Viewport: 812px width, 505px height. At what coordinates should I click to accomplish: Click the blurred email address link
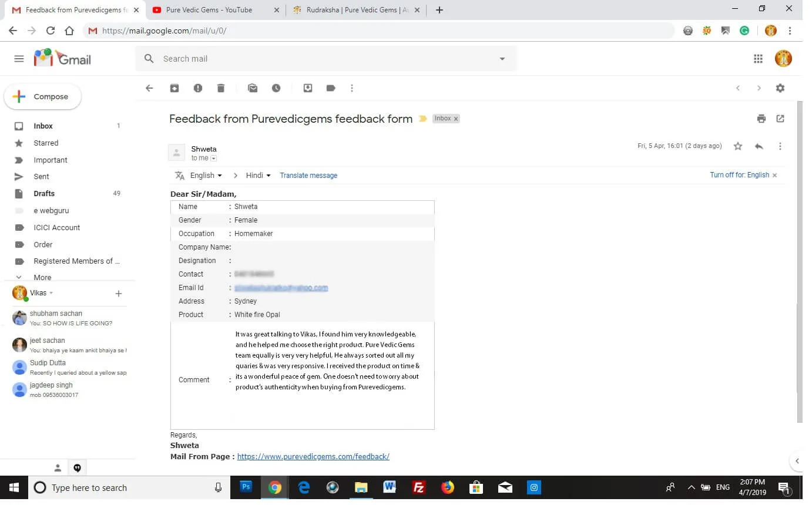pos(281,288)
